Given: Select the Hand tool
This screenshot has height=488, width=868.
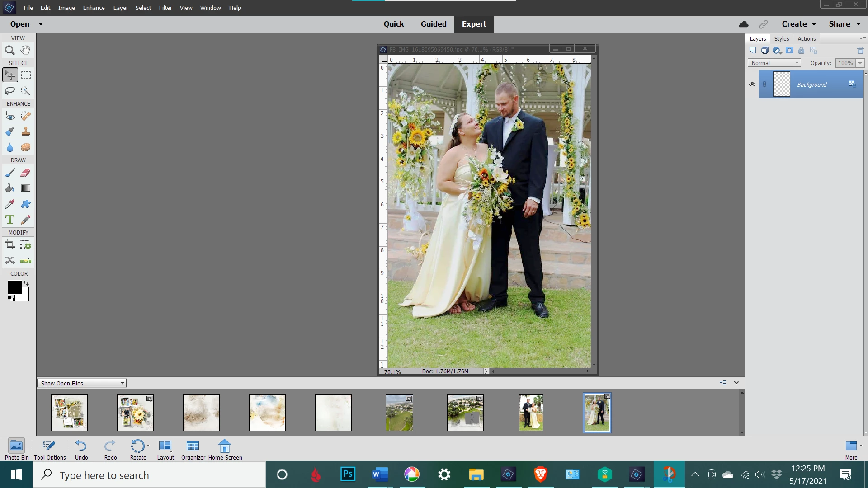Looking at the screenshot, I should tap(26, 50).
